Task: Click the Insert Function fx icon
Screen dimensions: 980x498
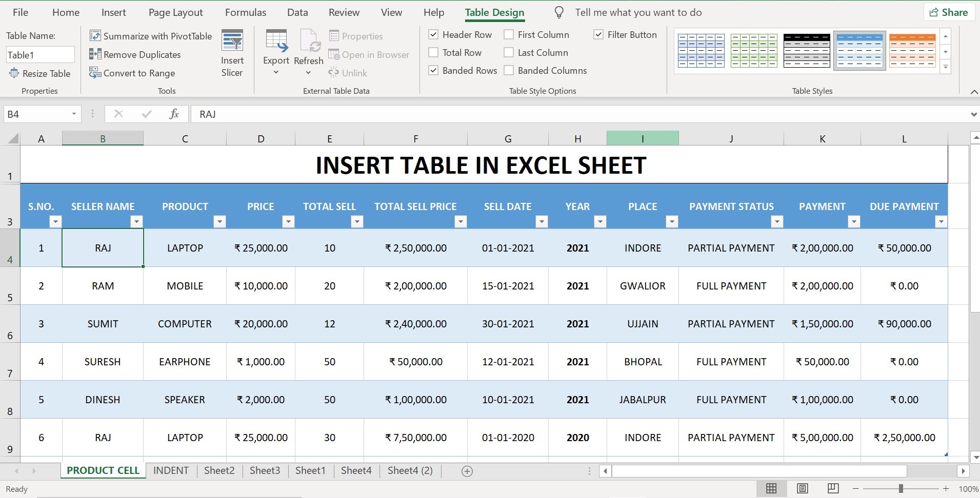Action: tap(174, 114)
